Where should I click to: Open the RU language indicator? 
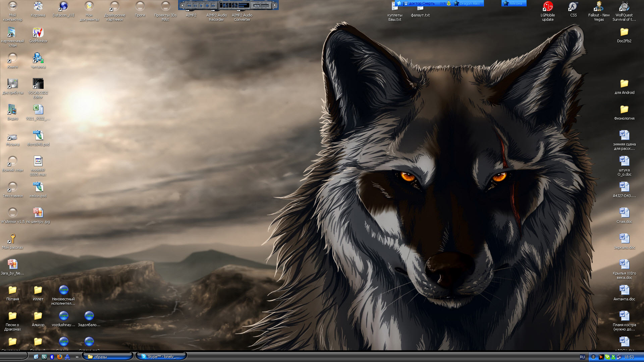(x=582, y=357)
